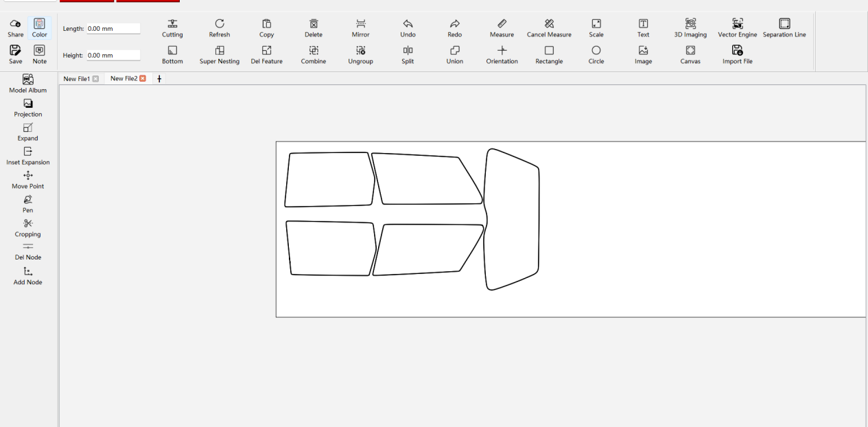The image size is (868, 427).
Task: Close the New File2 tab
Action: click(x=143, y=78)
